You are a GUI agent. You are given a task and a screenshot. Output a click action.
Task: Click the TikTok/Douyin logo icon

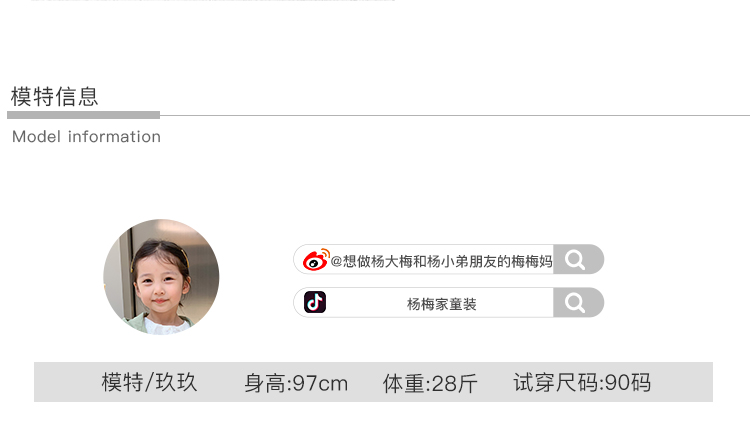(315, 302)
